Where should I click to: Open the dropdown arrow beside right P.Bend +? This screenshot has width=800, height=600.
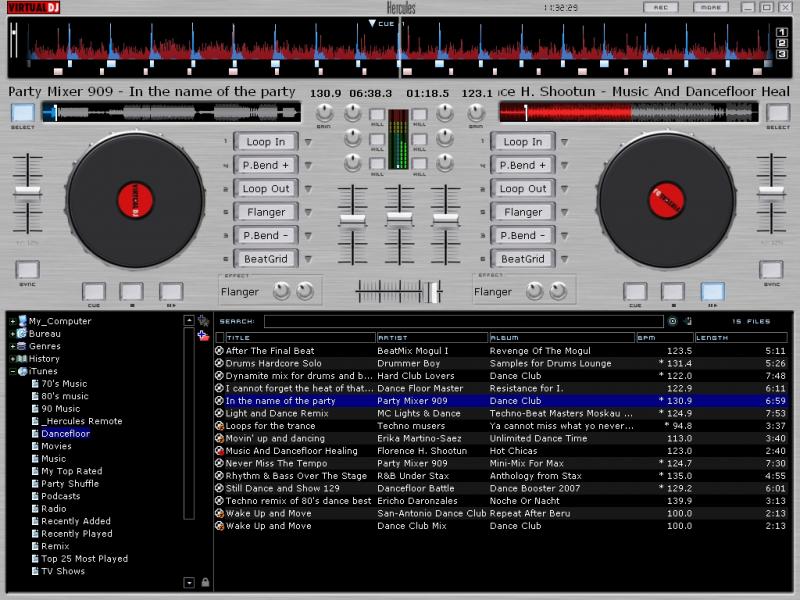(564, 165)
